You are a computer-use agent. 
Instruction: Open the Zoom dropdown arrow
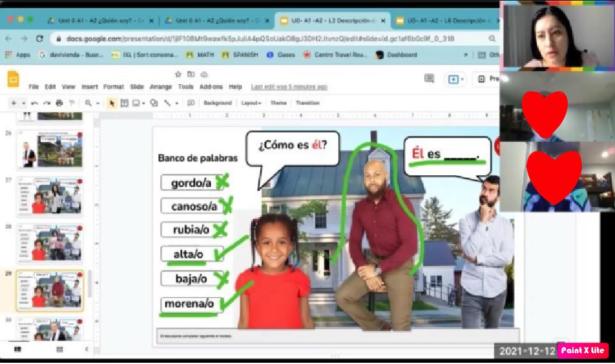point(98,103)
